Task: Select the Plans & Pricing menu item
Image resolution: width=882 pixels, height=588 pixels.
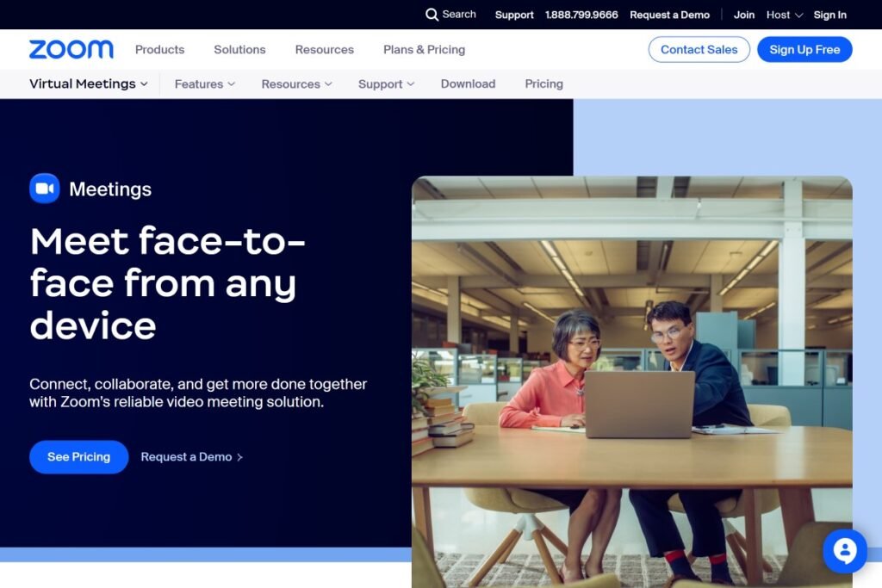Action: (424, 49)
